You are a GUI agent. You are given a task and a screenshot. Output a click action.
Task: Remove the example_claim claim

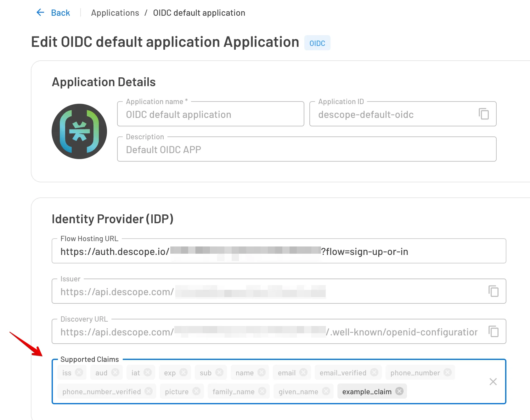[398, 391]
